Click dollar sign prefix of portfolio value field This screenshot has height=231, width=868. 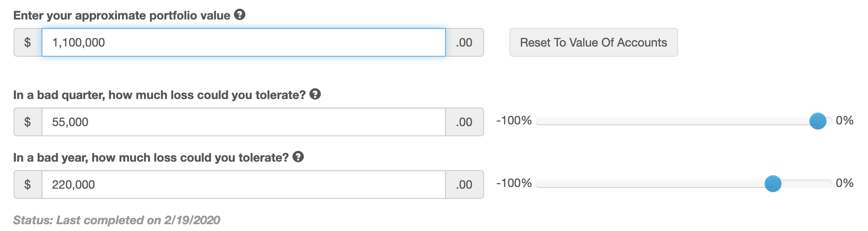point(28,42)
